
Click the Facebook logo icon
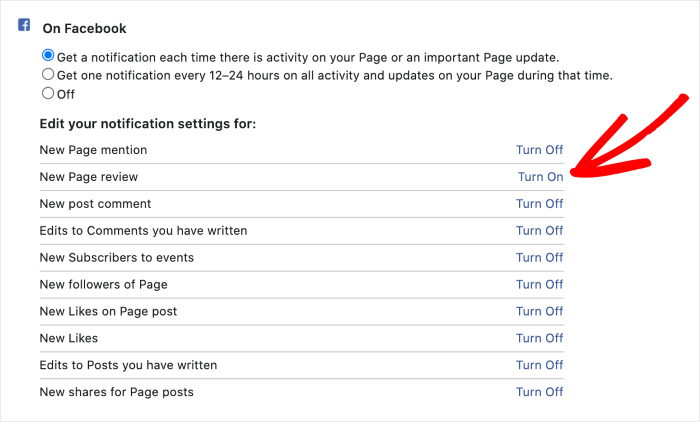(24, 25)
